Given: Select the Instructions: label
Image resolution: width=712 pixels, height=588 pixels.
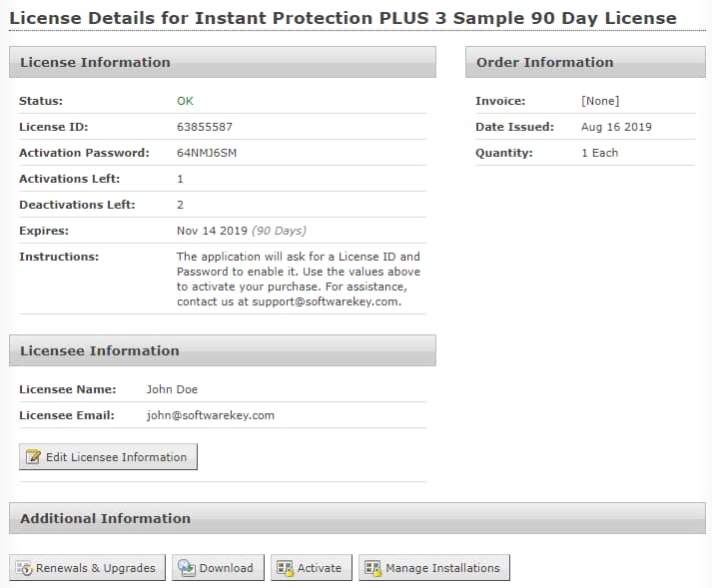Looking at the screenshot, I should point(59,257).
